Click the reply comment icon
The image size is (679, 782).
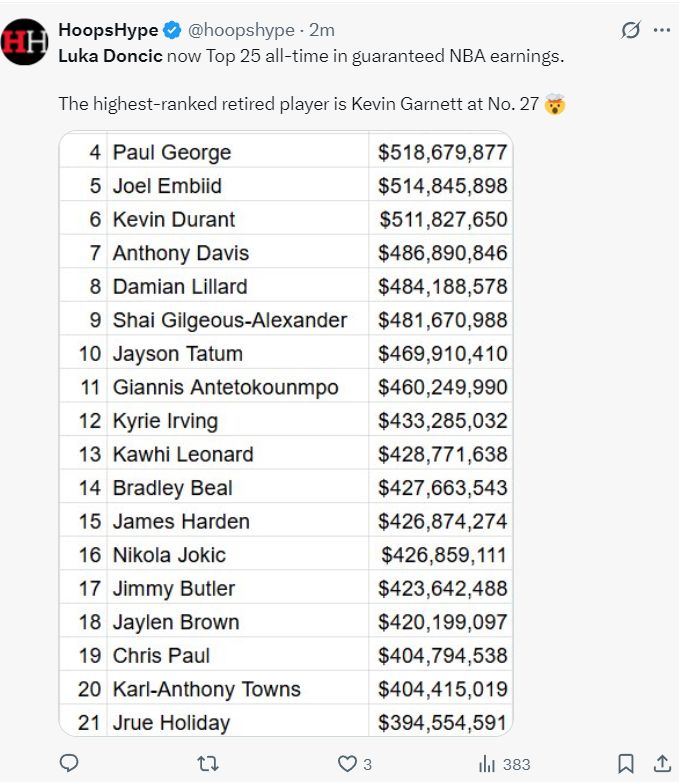(x=69, y=764)
